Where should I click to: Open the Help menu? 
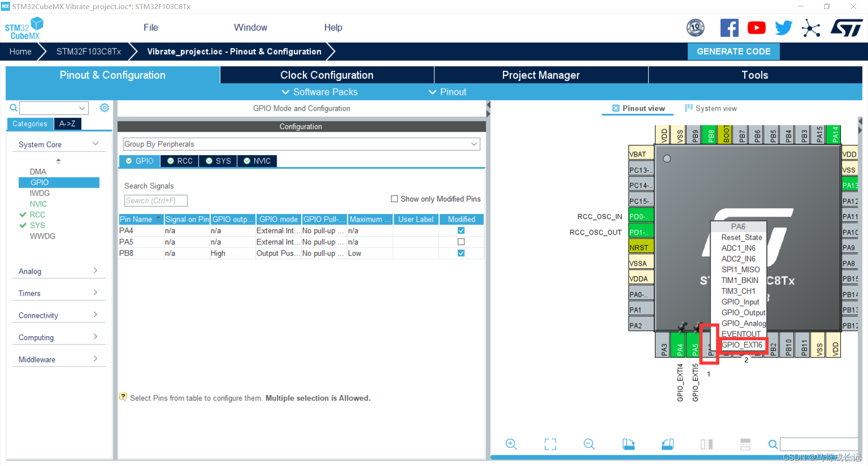(333, 28)
